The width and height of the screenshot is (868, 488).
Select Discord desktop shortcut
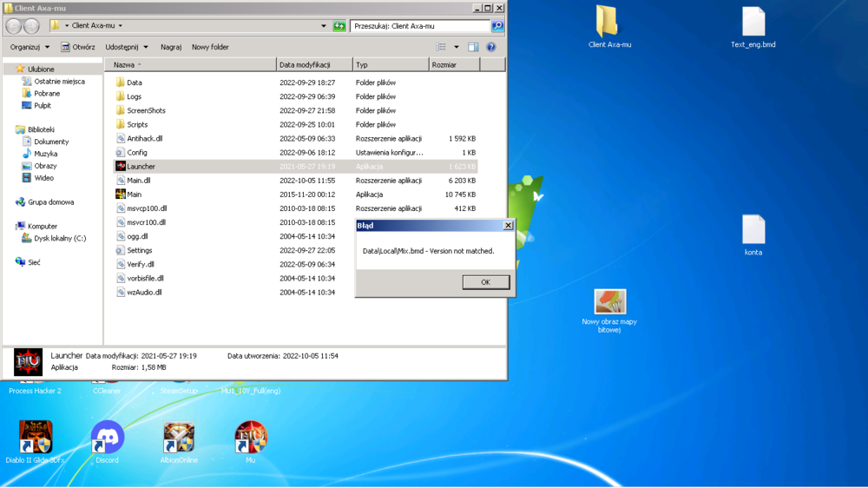(107, 441)
